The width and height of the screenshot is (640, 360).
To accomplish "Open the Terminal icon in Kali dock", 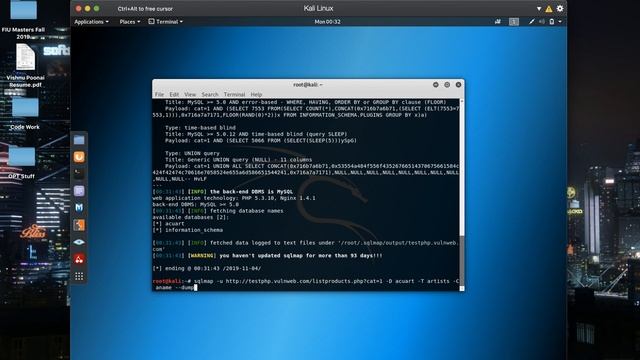I will pos(79,174).
